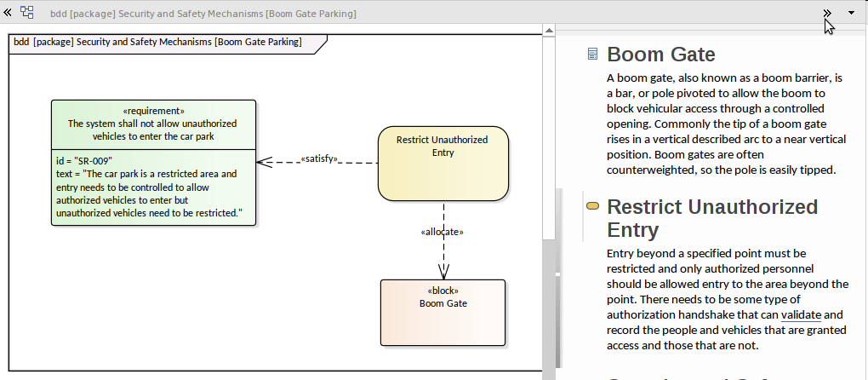Click the double right chevron icon
This screenshot has width=868, height=380.
click(826, 13)
